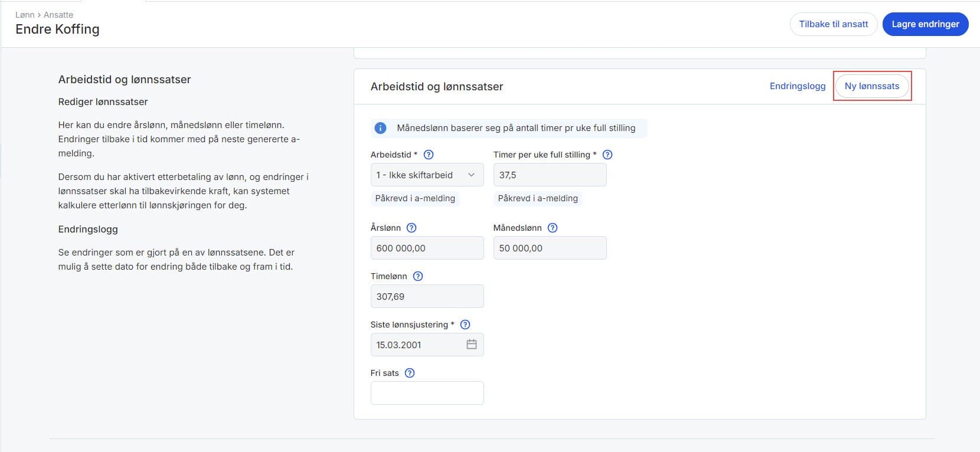Open the Endringslogg link
This screenshot has height=452, width=980.
coord(797,86)
